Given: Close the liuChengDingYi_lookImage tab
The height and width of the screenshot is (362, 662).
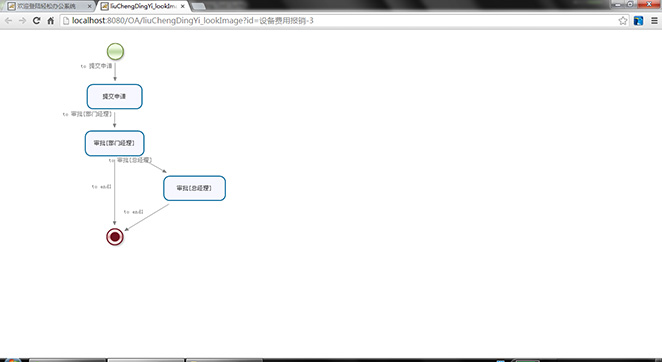Looking at the screenshot, I should (182, 6).
